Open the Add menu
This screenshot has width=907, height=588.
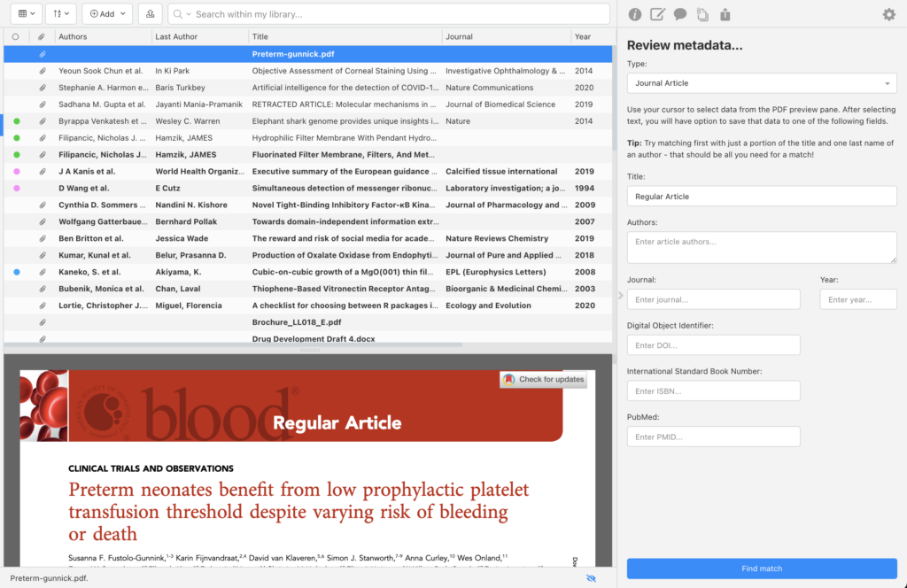click(x=105, y=14)
